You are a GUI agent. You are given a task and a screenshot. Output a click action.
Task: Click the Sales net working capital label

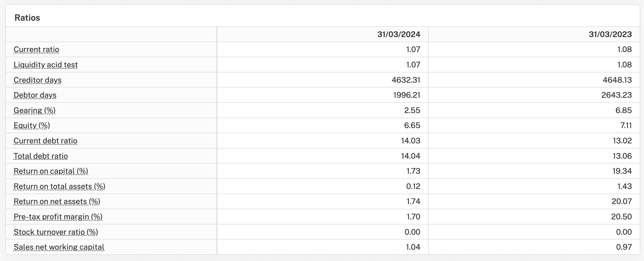[59, 247]
